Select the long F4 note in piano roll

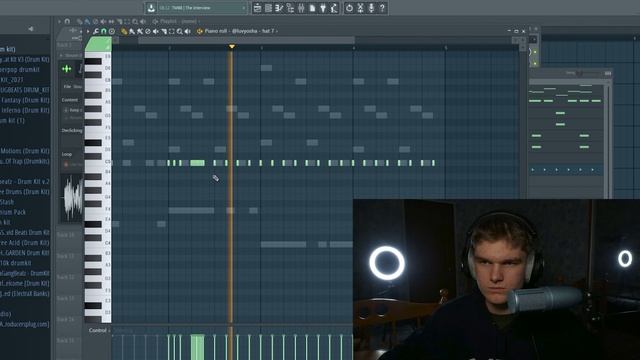pyautogui.click(x=191, y=211)
